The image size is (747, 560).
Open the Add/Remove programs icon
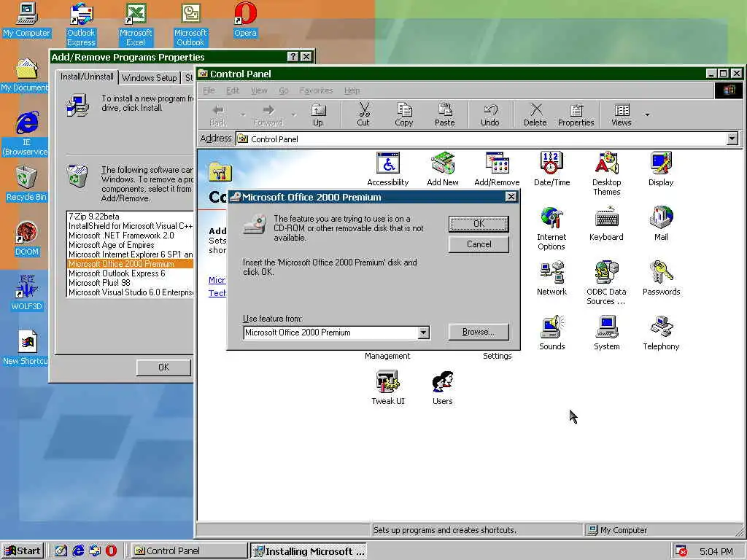point(497,169)
